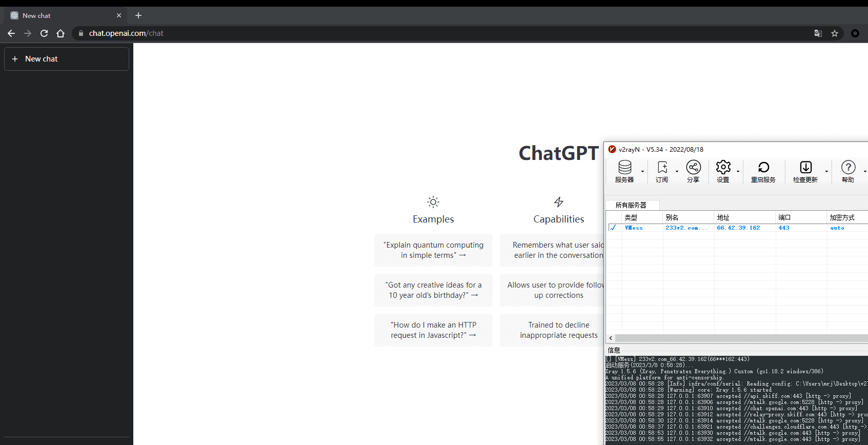
Task: Click the Check update (检查更新) icon
Action: (x=805, y=171)
